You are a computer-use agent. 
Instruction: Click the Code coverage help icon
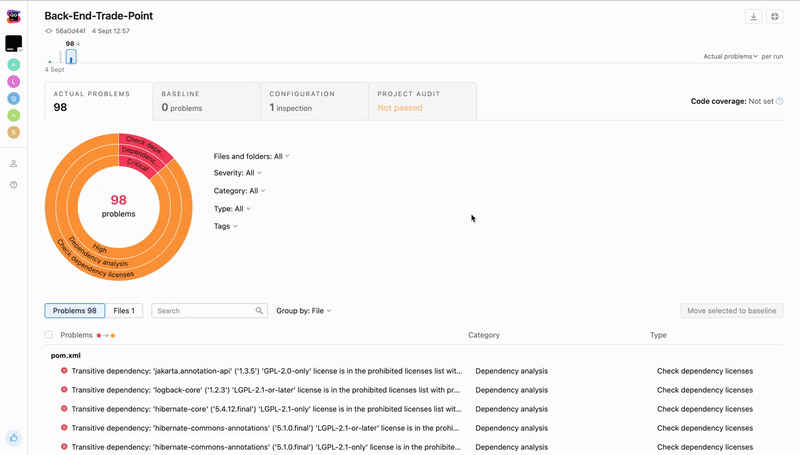pyautogui.click(x=780, y=101)
